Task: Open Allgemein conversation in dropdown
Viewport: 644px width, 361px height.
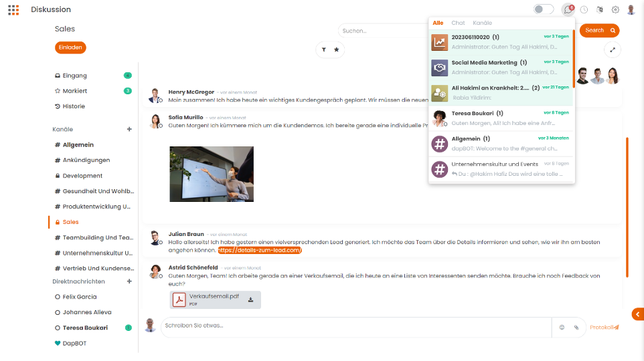Action: (501, 144)
